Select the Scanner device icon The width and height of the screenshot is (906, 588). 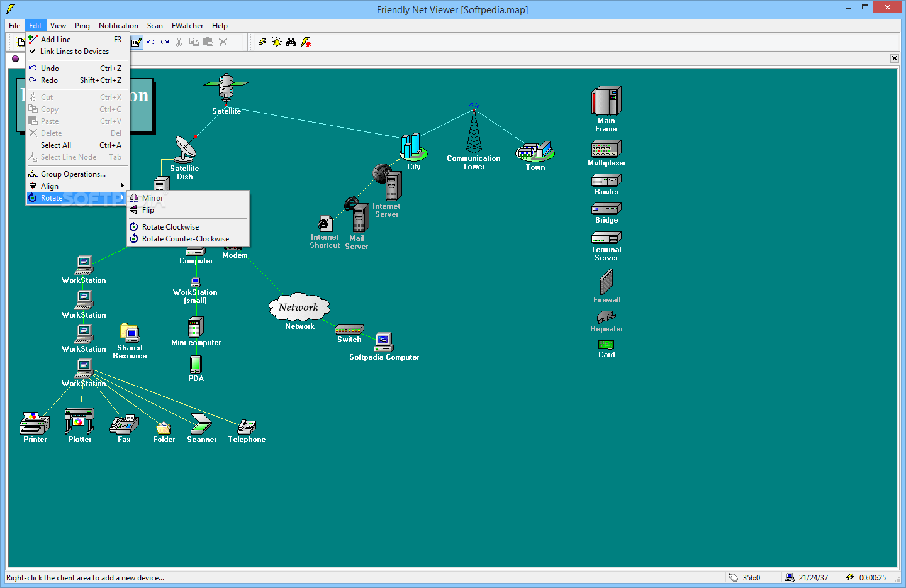click(x=201, y=424)
